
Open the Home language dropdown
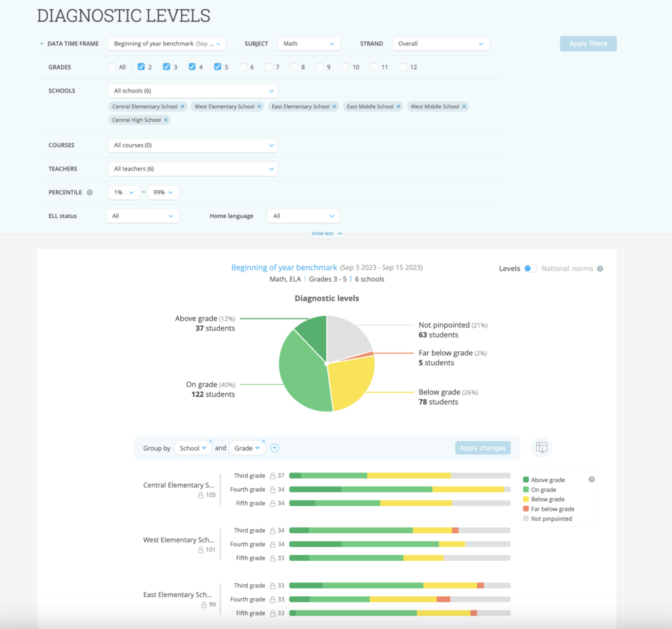303,215
